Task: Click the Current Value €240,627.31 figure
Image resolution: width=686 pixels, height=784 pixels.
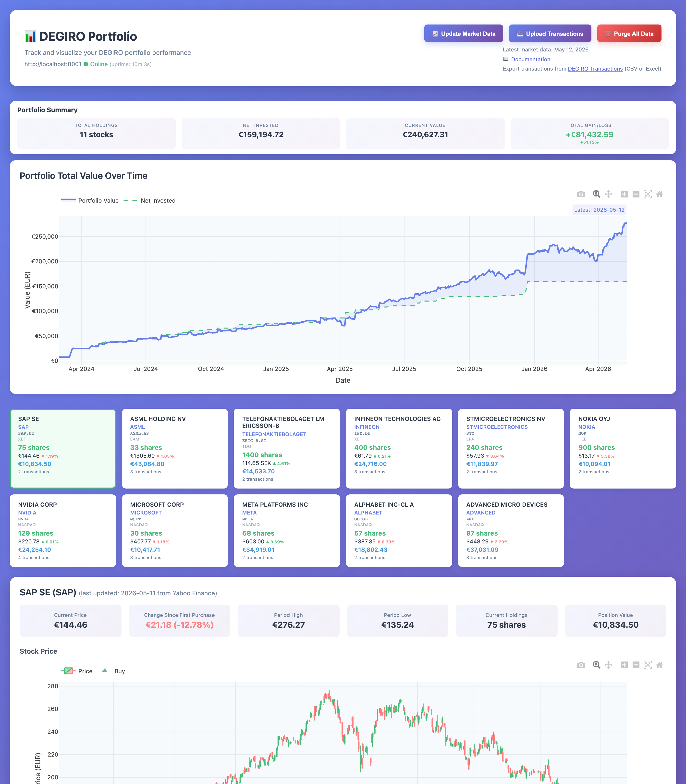Action: click(425, 135)
